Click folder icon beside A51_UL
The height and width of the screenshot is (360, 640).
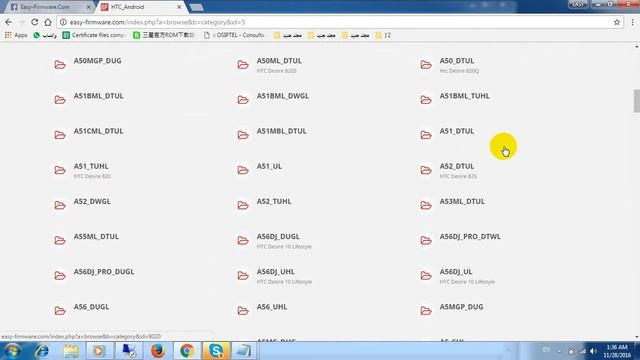(x=243, y=170)
